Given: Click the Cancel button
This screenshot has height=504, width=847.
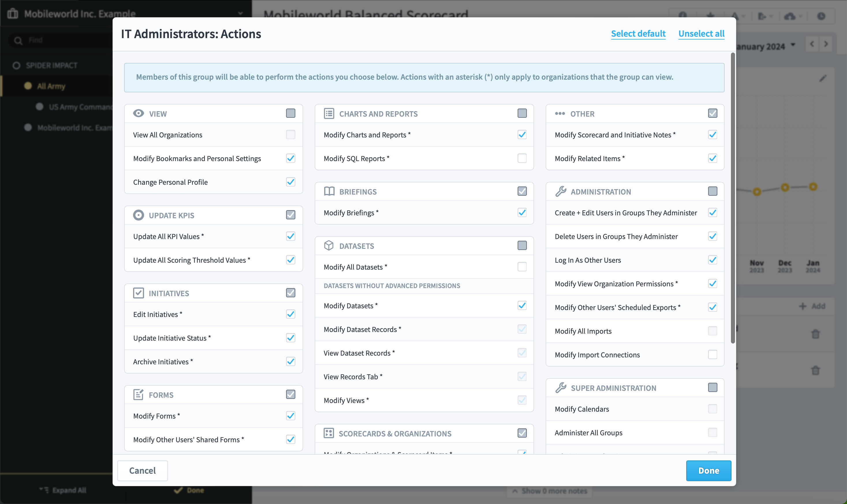Looking at the screenshot, I should coord(142,471).
